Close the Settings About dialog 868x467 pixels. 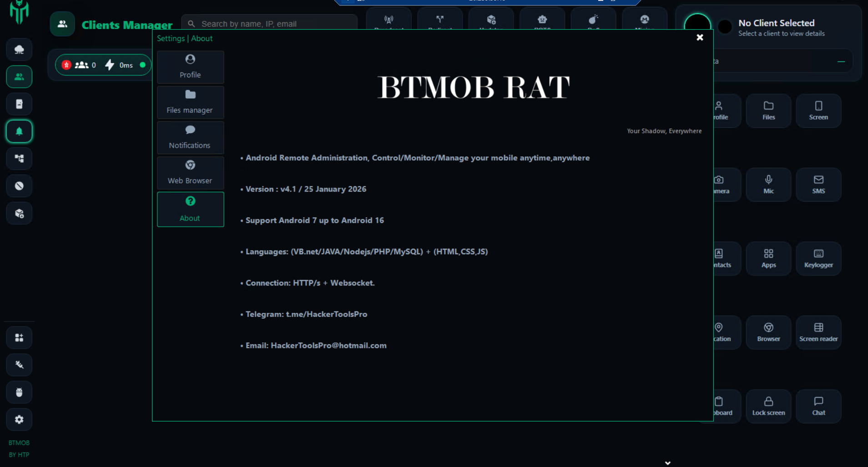tap(700, 37)
